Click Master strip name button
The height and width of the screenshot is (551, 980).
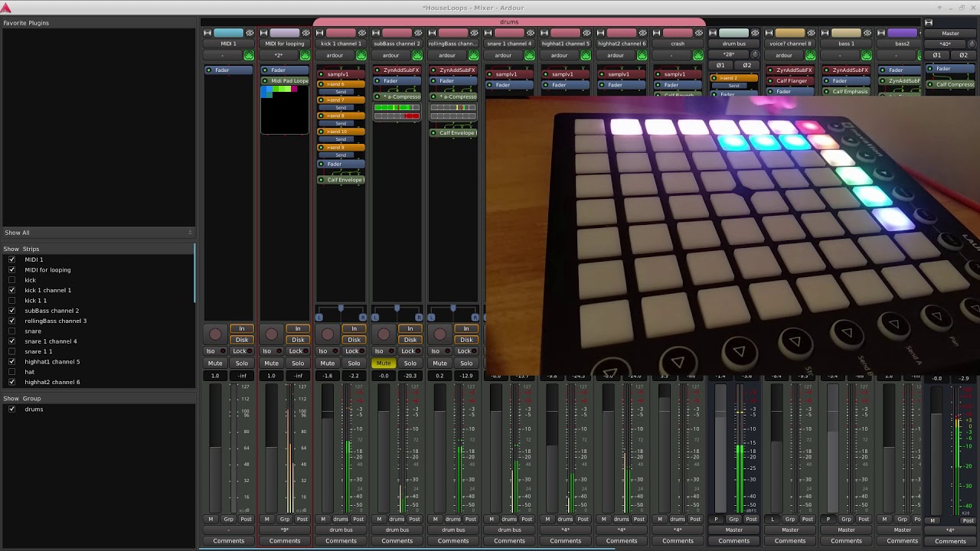coord(950,34)
